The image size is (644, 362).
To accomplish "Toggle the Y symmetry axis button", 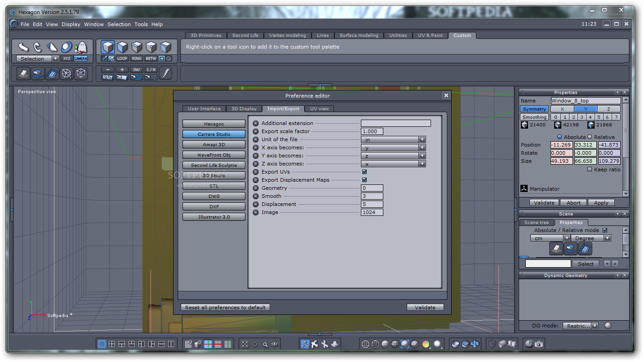I will pos(586,109).
